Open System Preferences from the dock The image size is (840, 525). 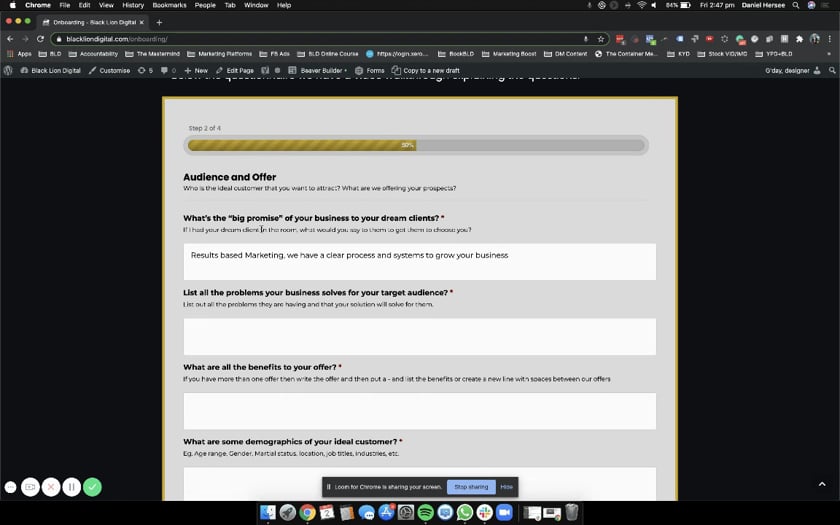coord(406,512)
